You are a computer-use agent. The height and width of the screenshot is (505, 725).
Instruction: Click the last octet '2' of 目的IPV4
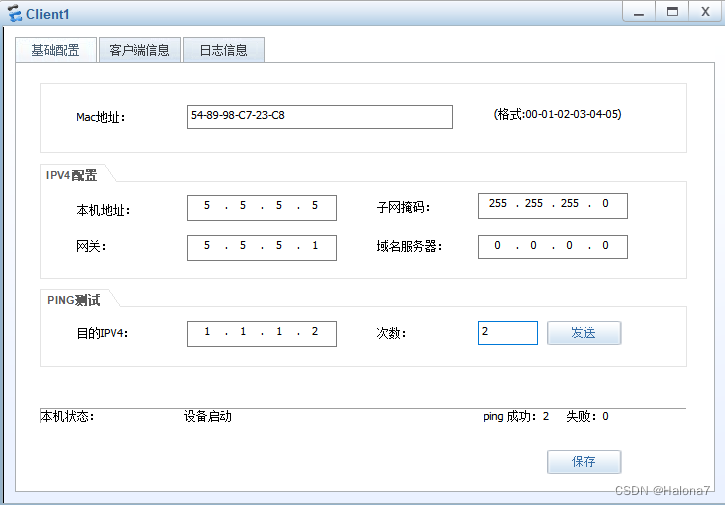[315, 332]
